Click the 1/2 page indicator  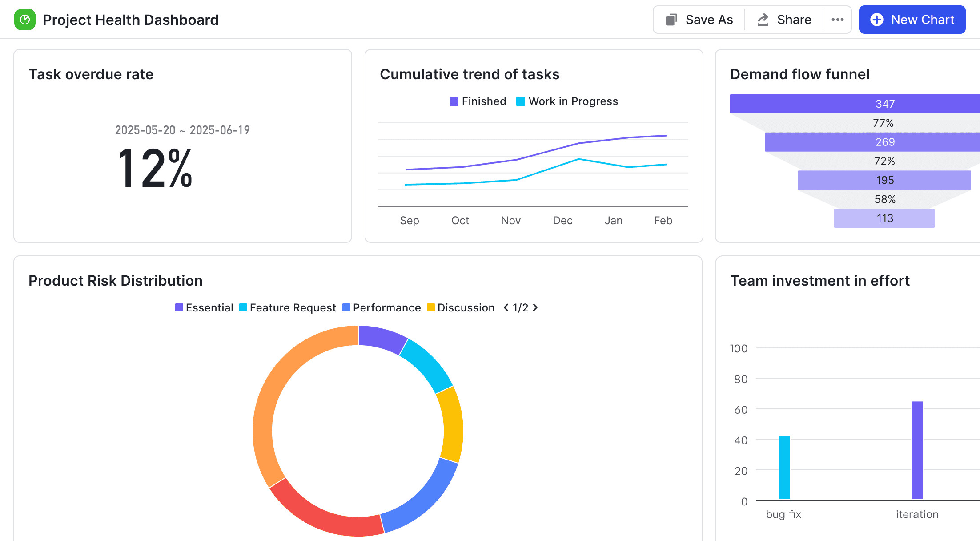pyautogui.click(x=521, y=307)
